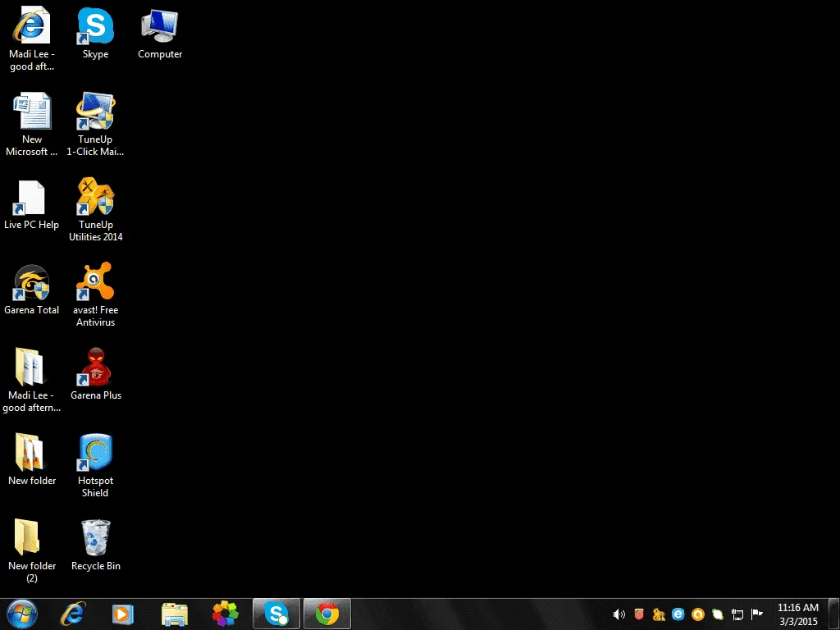Open Windows Media Player from the taskbar
The height and width of the screenshot is (630, 840).
tap(123, 614)
